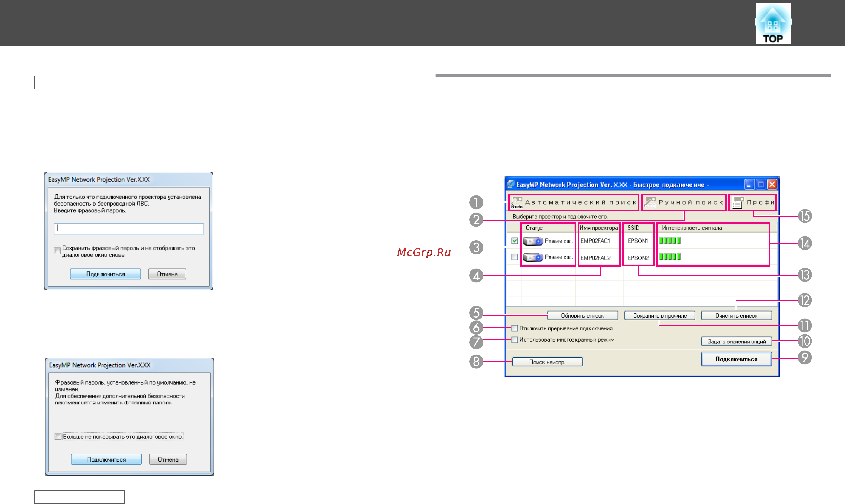Minimize the EasyMP Network Projection window
This screenshot has width=845, height=504.
click(x=749, y=184)
